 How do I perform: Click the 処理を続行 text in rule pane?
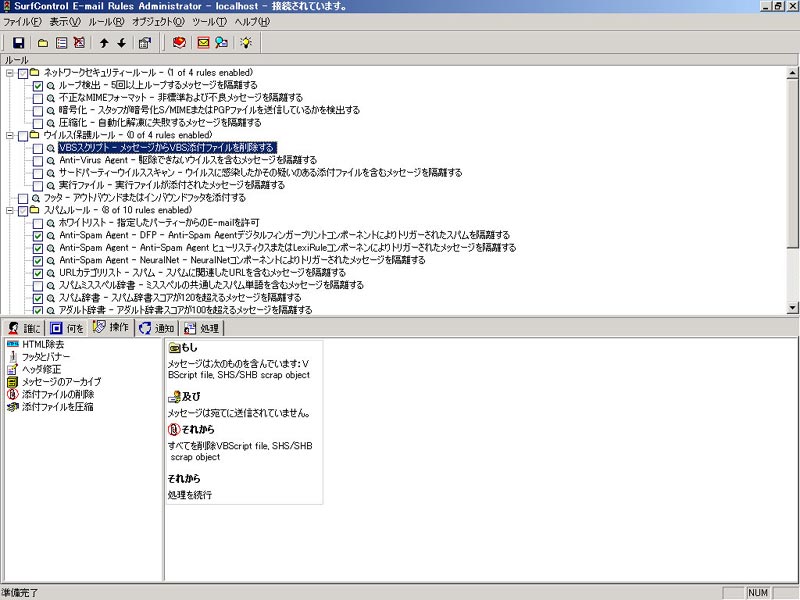coord(190,495)
